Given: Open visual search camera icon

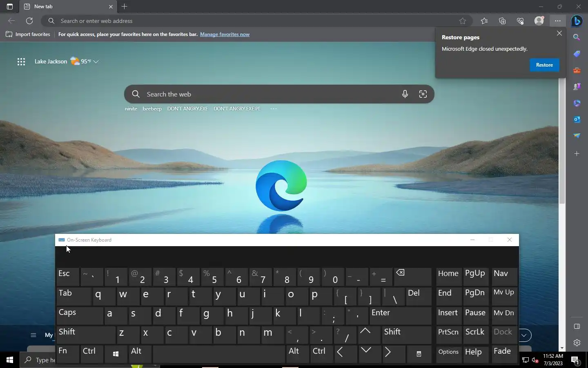Looking at the screenshot, I should click(423, 94).
